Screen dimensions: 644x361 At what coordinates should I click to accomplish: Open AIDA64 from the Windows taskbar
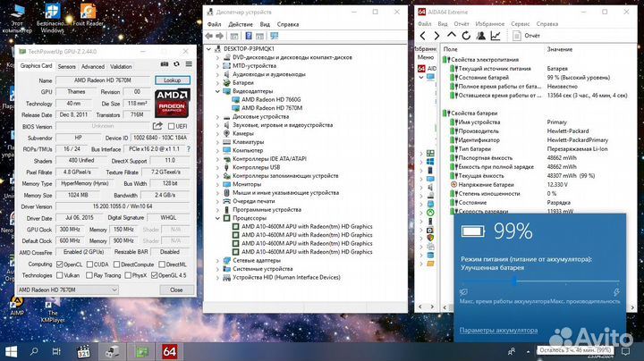[170, 351]
